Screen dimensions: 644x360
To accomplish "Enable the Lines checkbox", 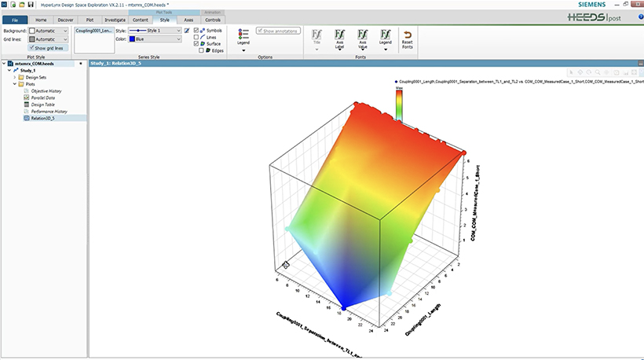I will [196, 37].
